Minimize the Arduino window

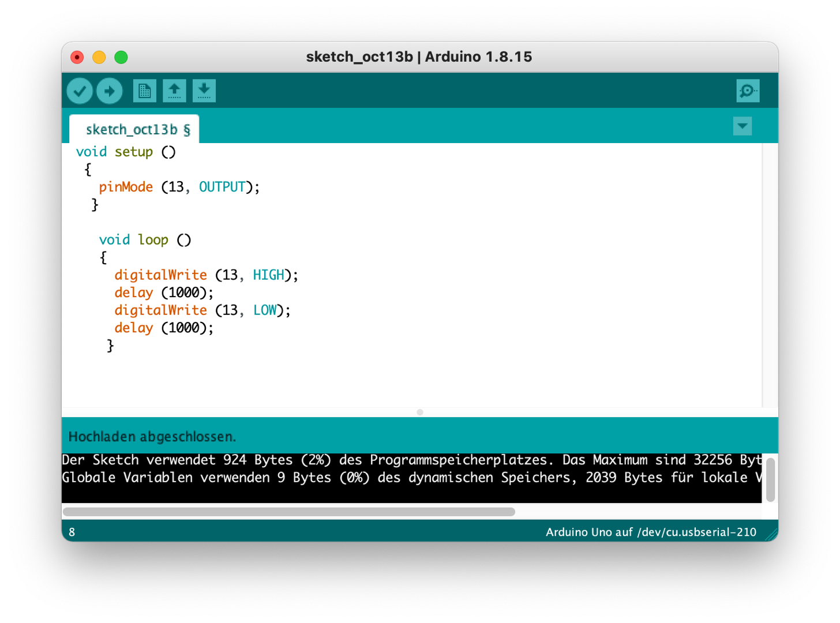pos(99,57)
